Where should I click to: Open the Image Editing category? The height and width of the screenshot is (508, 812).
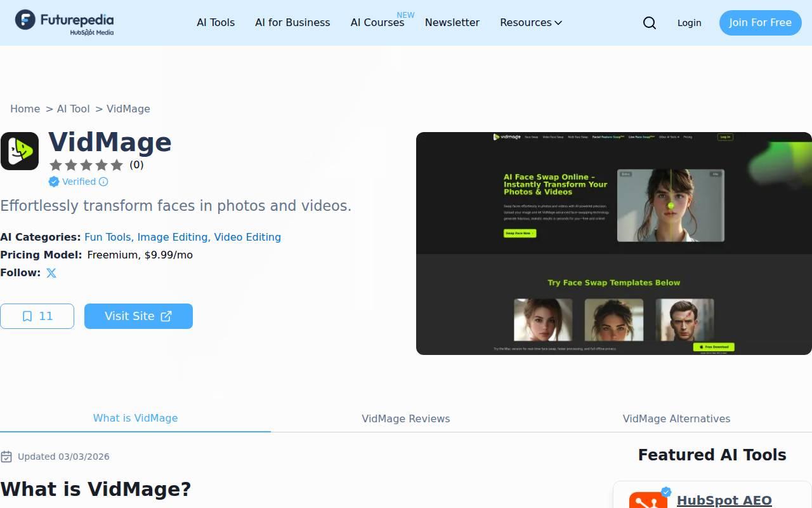(x=173, y=237)
